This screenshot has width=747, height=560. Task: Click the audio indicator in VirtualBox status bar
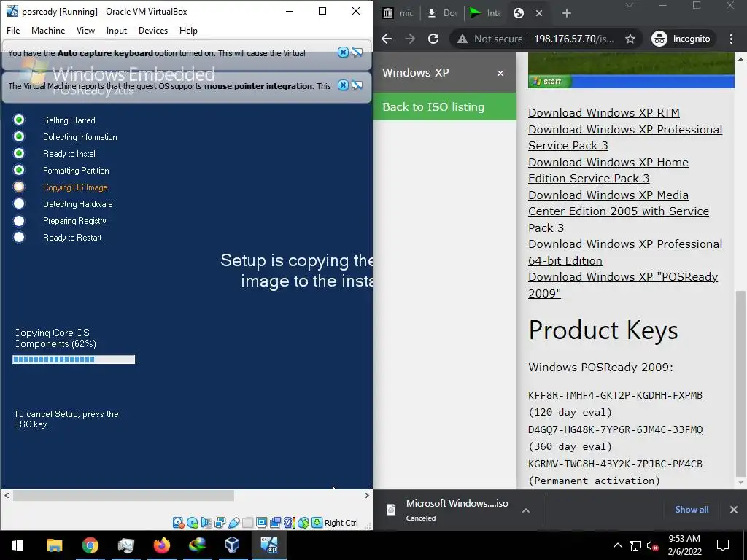click(206, 523)
